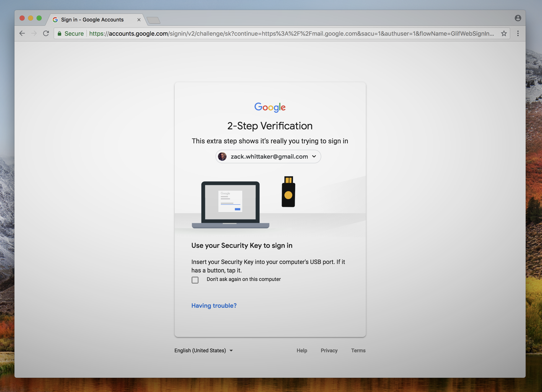Click the Having trouble? link

tap(214, 306)
